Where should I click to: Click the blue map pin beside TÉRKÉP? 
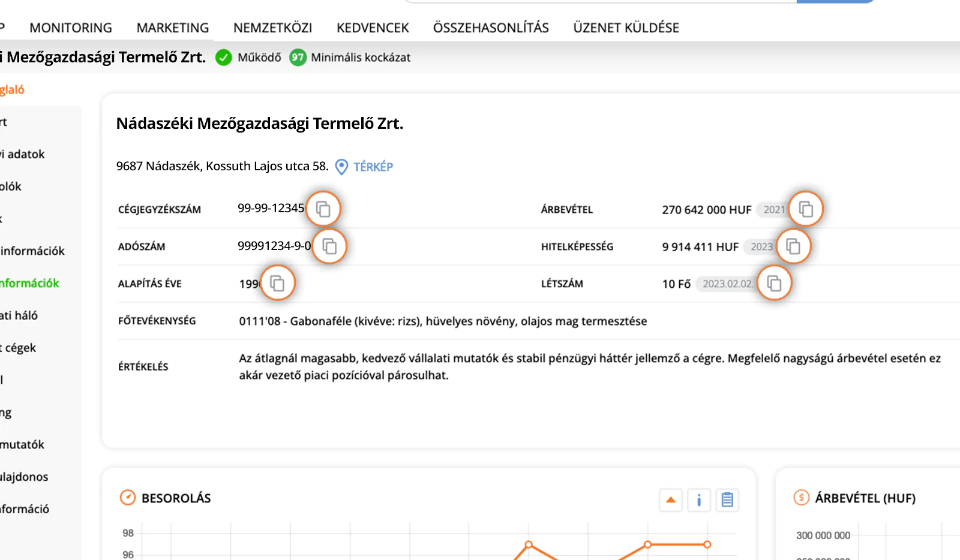(340, 167)
